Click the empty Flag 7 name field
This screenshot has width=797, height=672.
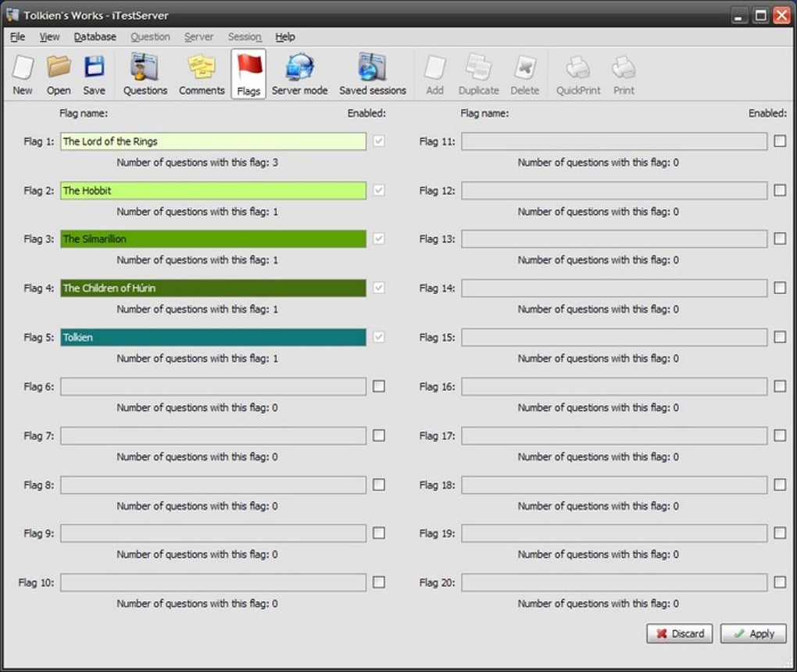213,436
